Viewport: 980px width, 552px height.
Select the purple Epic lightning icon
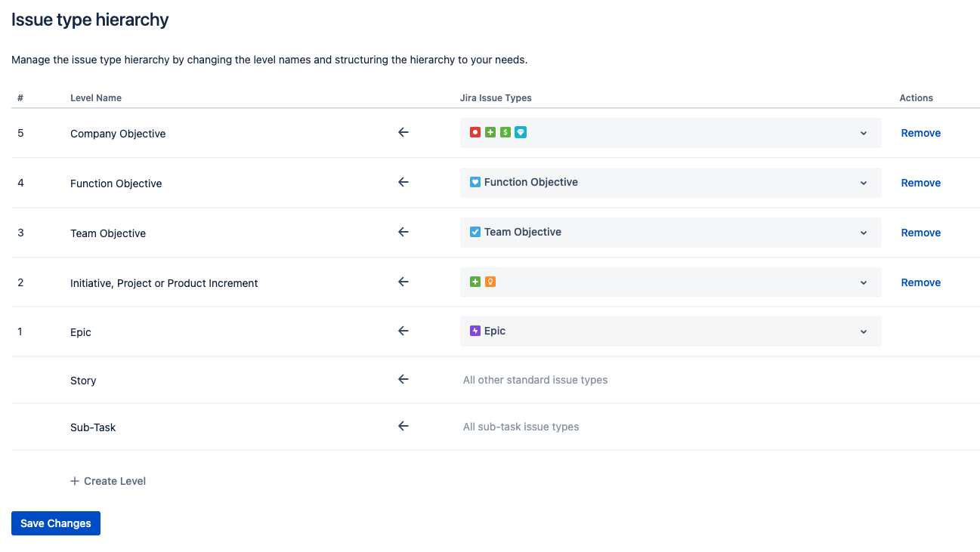(x=475, y=331)
